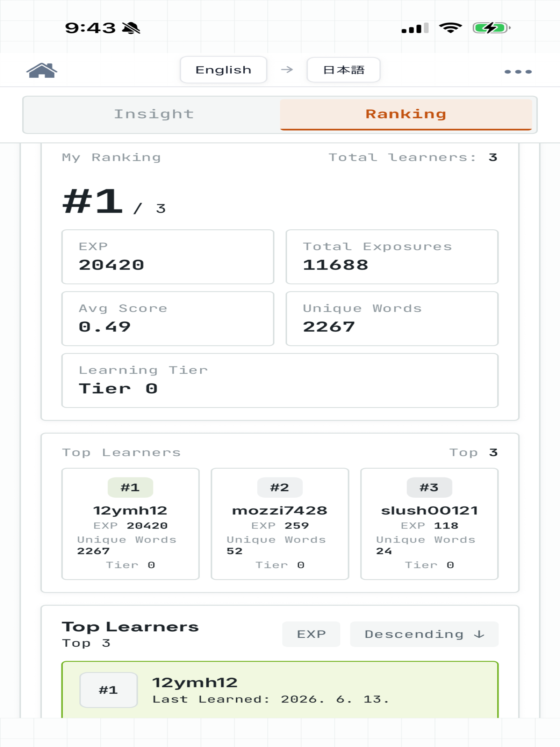
Task: Tap the cellular signal bars icon
Action: click(415, 28)
